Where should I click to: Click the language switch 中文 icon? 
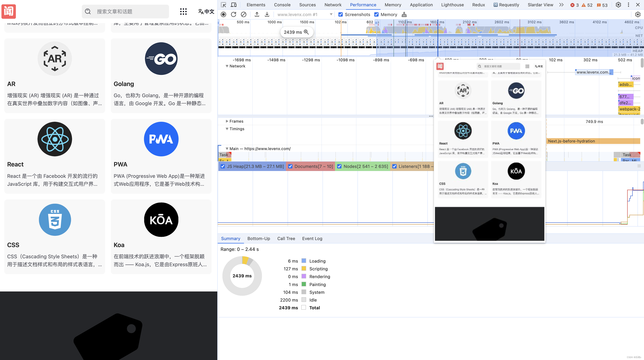206,12
